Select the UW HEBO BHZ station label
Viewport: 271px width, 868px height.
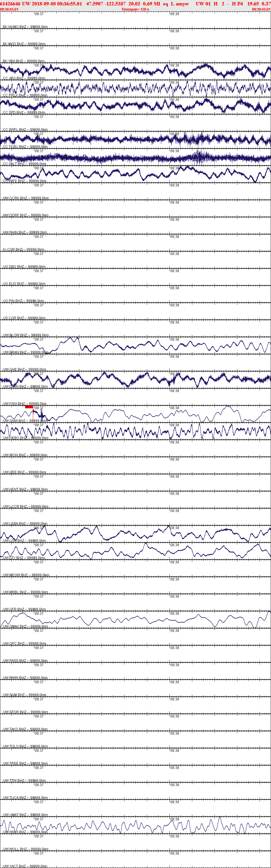pos(26,438)
